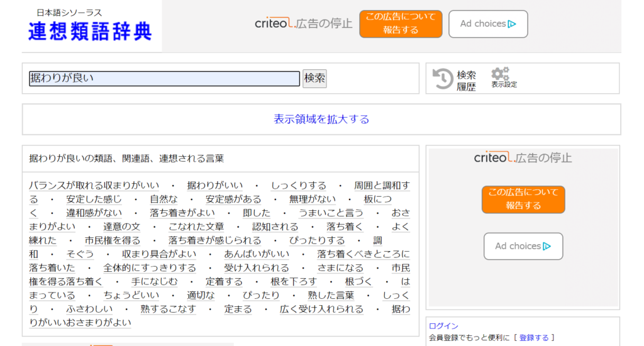Open synonym 落ち着きがよい

click(182, 213)
